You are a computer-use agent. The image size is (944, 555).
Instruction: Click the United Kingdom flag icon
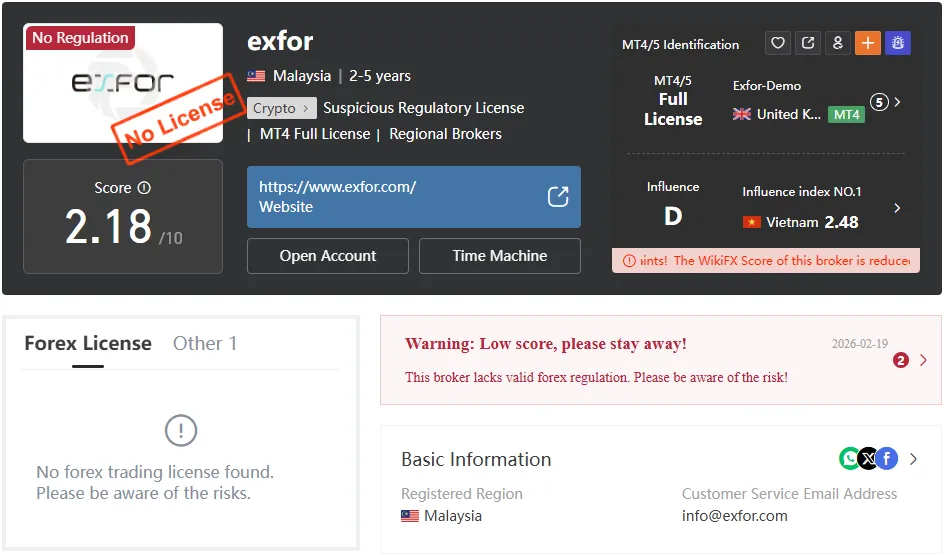pos(742,114)
